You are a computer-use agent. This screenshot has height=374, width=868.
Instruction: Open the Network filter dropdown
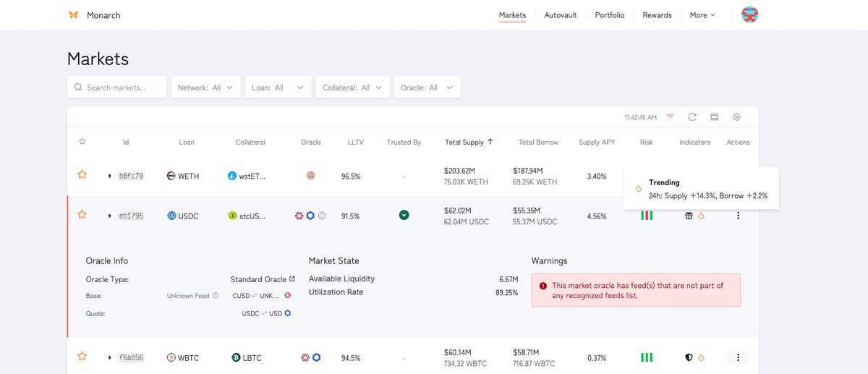pyautogui.click(x=205, y=88)
